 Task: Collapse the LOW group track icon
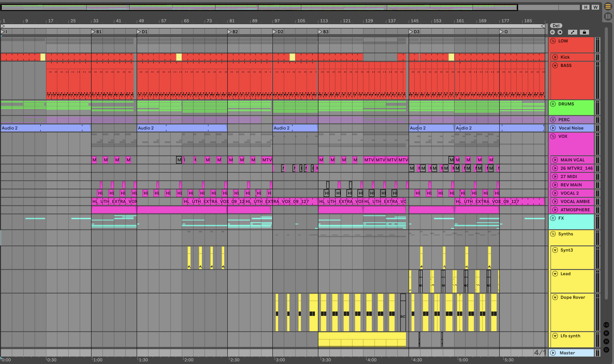tap(553, 41)
